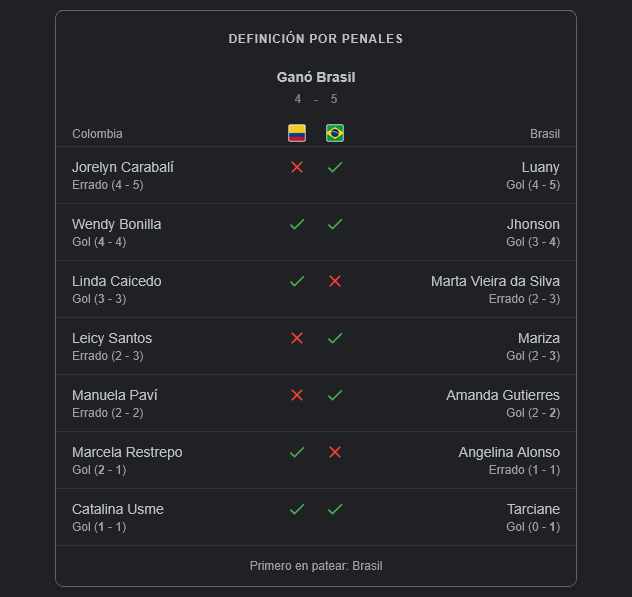This screenshot has width=632, height=597.
Task: Click the Ganó Brasil result heading
Action: (x=316, y=77)
